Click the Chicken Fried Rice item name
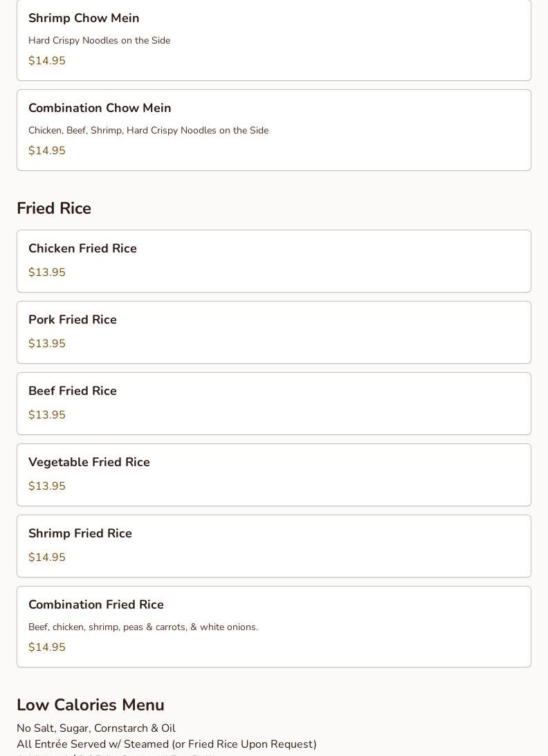Screen dimensions: 548x756 coord(82,248)
